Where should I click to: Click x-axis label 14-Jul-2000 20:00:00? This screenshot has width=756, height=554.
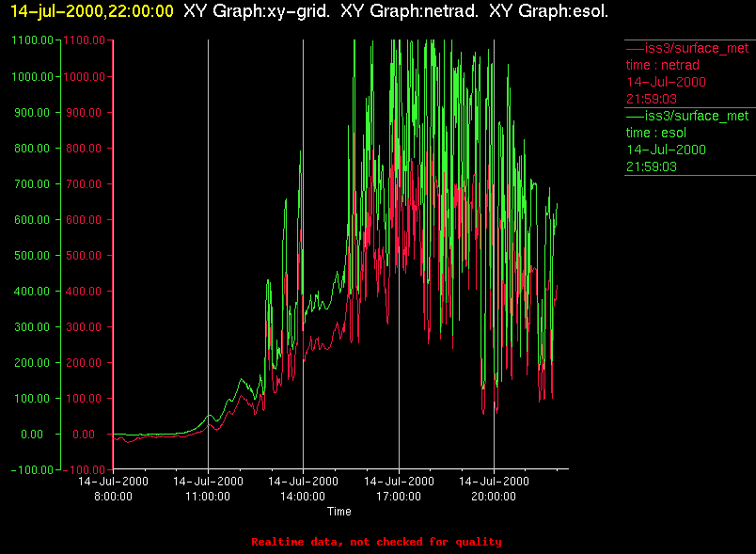pyautogui.click(x=494, y=488)
